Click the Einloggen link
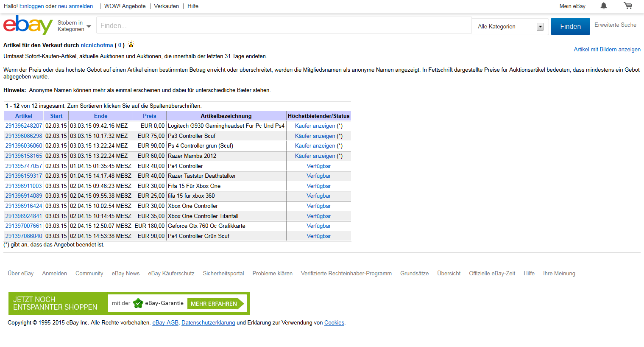The width and height of the screenshot is (644, 347). click(x=32, y=6)
